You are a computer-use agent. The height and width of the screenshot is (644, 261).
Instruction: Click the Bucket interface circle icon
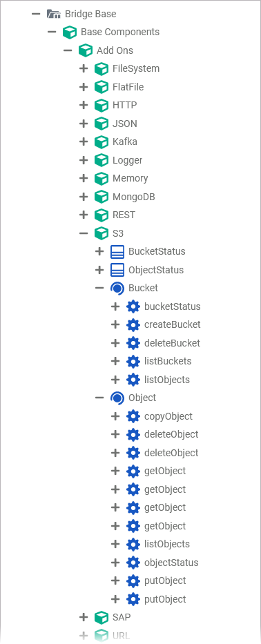[117, 288]
